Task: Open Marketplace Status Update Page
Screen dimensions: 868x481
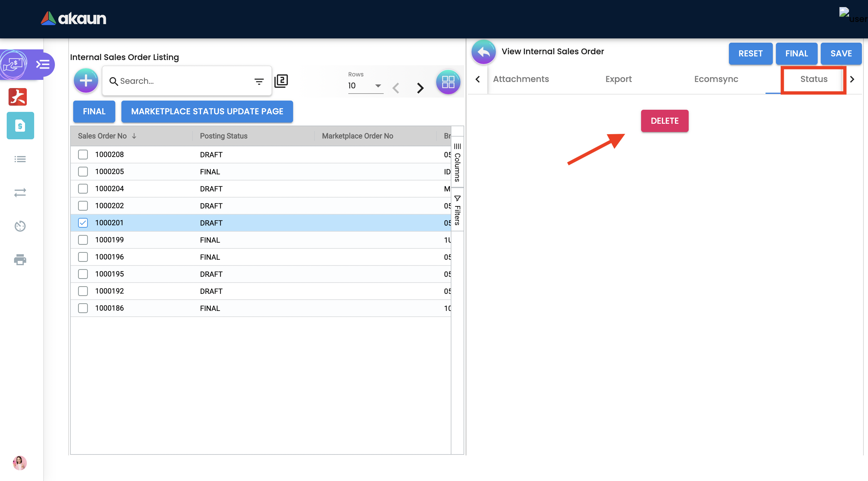Action: tap(207, 112)
